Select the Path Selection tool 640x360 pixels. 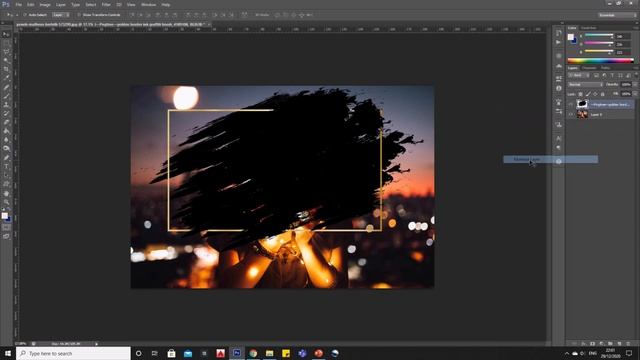click(x=6, y=176)
